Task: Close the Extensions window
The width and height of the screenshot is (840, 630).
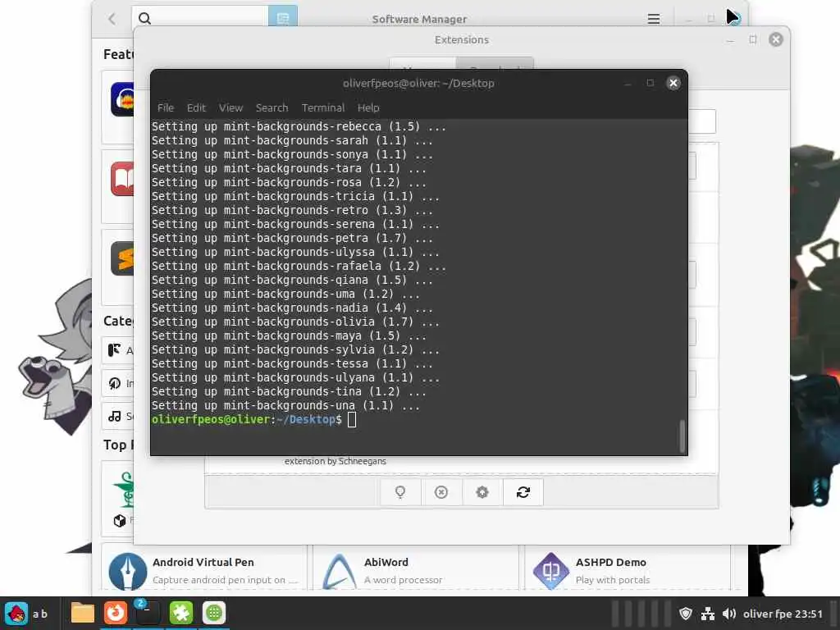Action: [x=775, y=39]
